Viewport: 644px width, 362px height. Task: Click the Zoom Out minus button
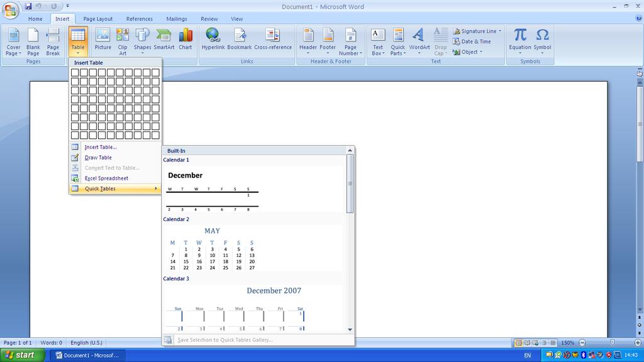pyautogui.click(x=582, y=343)
